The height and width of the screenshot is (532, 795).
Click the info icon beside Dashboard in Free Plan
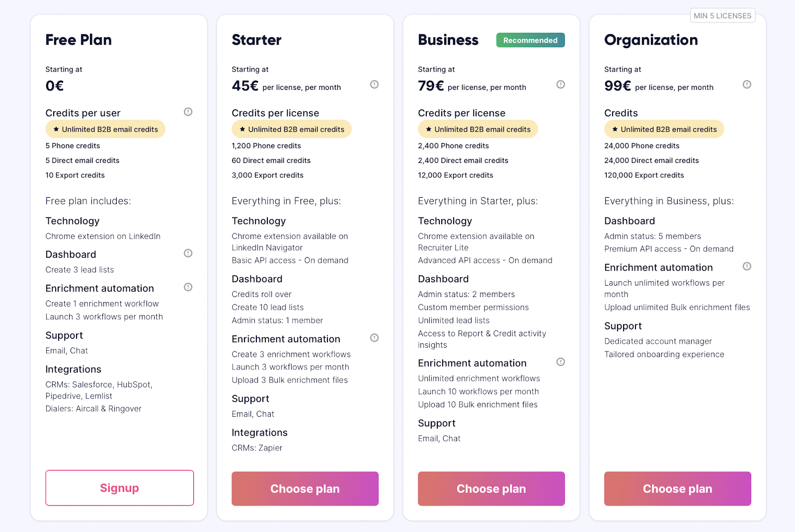pyautogui.click(x=187, y=253)
